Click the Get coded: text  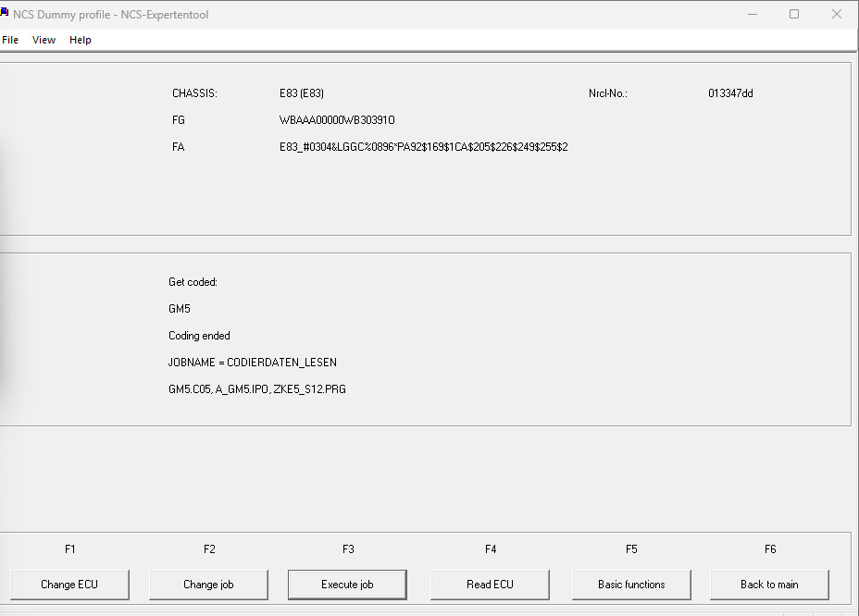[x=193, y=282]
